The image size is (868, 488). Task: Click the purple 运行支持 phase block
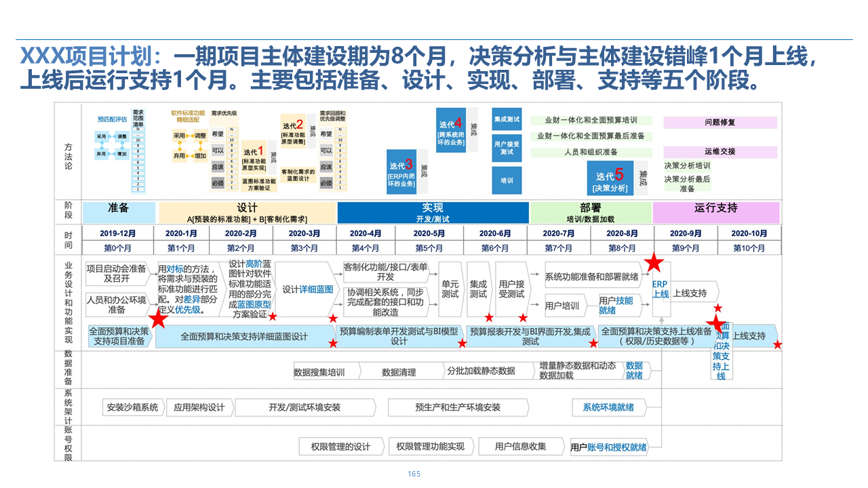(715, 212)
